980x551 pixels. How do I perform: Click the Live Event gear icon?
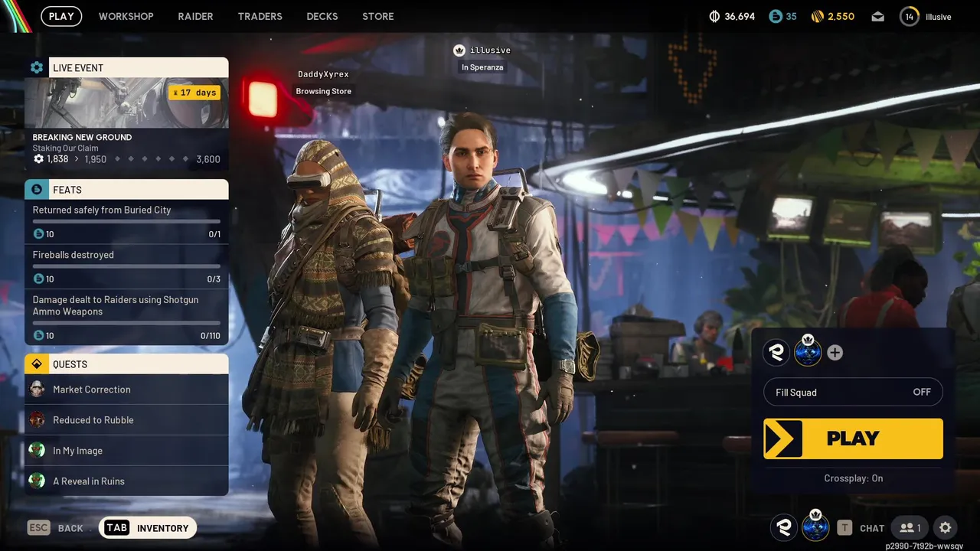36,67
